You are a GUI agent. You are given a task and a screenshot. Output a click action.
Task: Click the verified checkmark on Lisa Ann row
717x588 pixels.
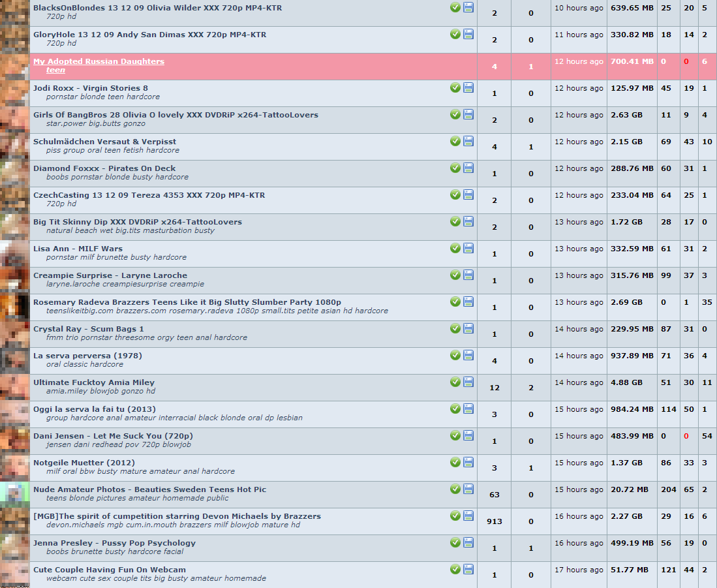coord(455,249)
